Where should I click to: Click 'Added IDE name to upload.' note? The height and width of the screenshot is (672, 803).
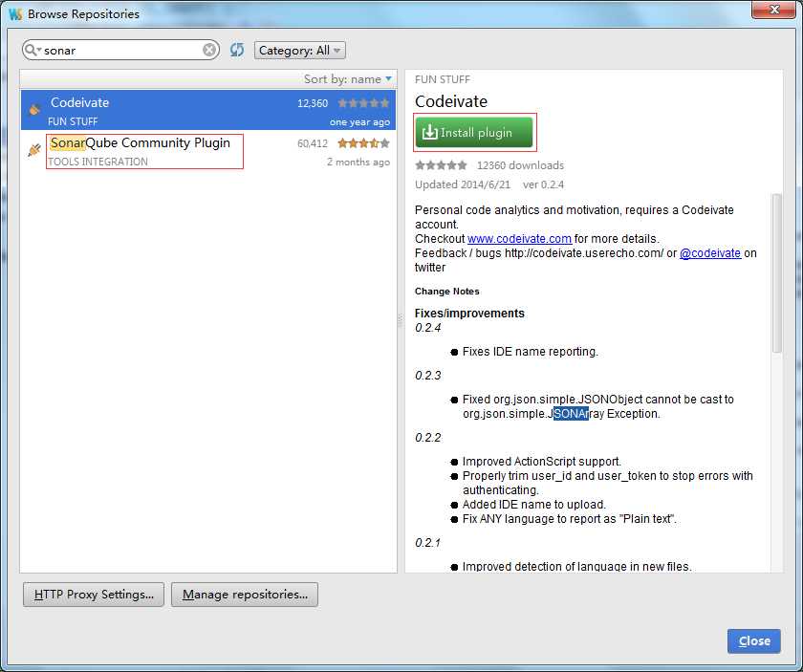click(534, 504)
